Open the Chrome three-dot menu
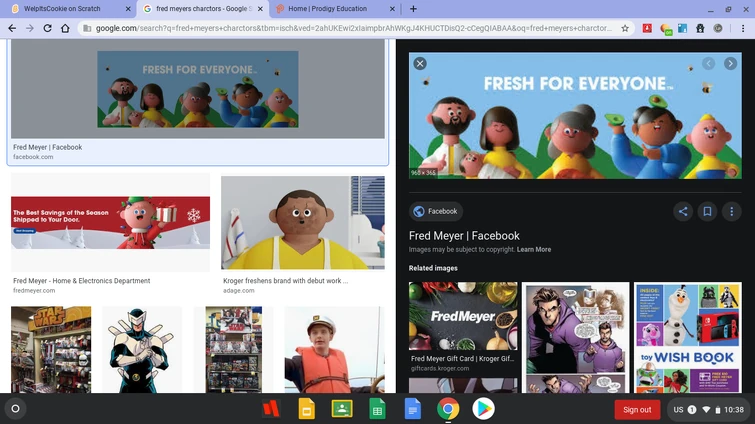 tap(743, 28)
